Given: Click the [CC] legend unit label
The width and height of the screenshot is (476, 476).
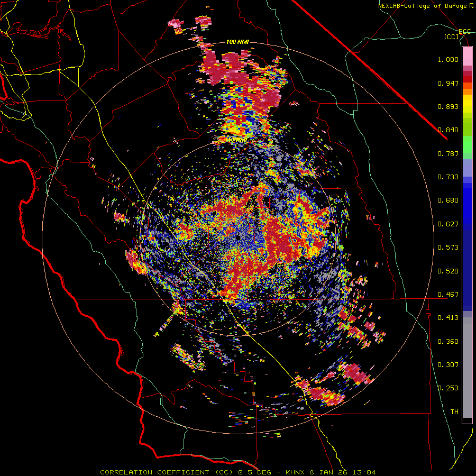Looking at the screenshot, I should click(451, 36).
